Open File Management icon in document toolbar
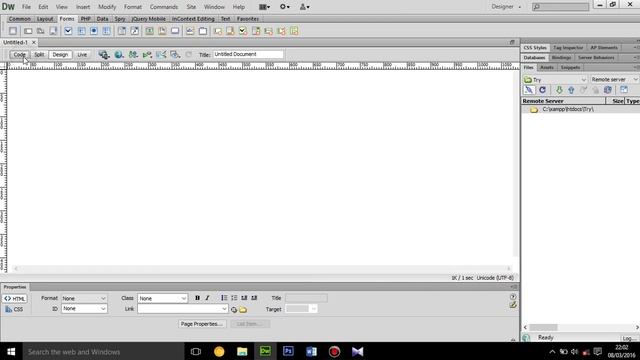The image size is (640, 360). 133,54
